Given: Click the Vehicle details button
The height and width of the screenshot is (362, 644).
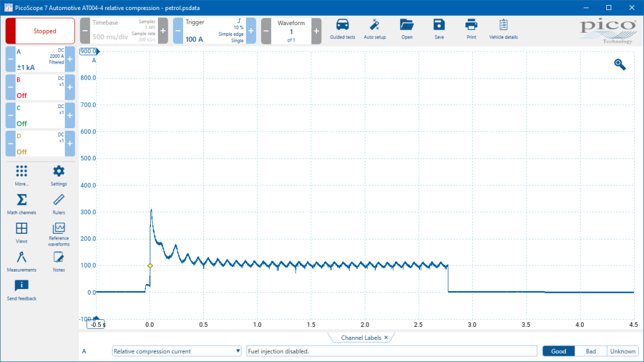Looking at the screenshot, I should tap(503, 29).
